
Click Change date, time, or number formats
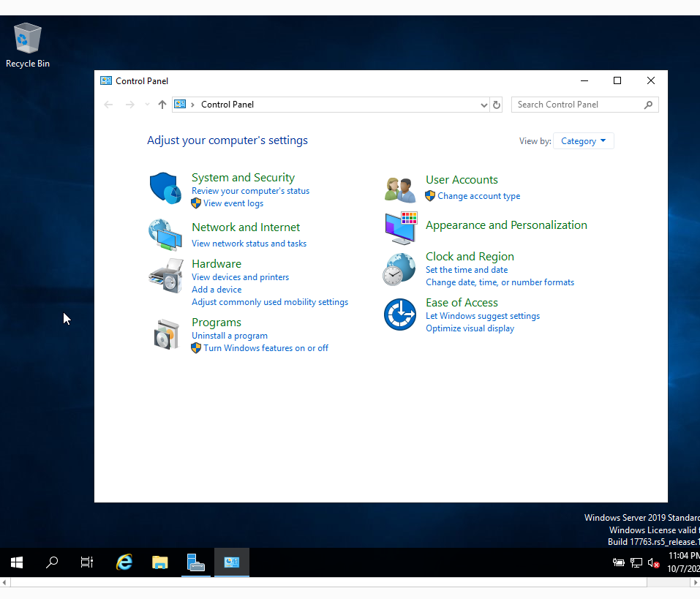point(500,282)
